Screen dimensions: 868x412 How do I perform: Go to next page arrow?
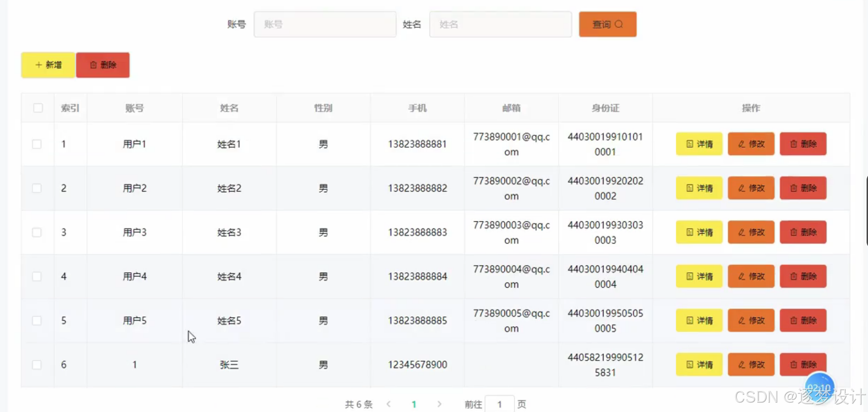click(x=439, y=404)
